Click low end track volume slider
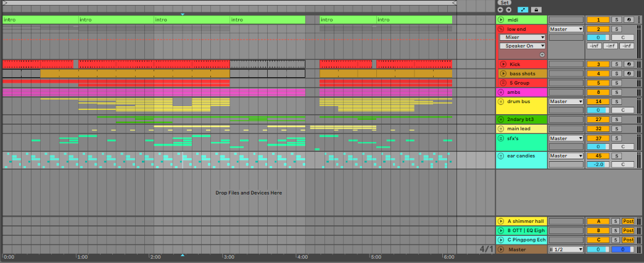The height and width of the screenshot is (263, 644). click(x=598, y=38)
